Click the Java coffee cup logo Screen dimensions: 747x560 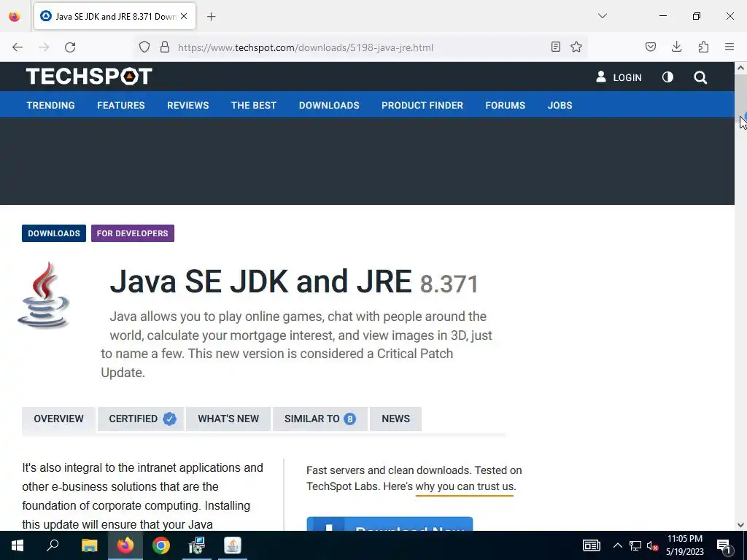point(44,295)
